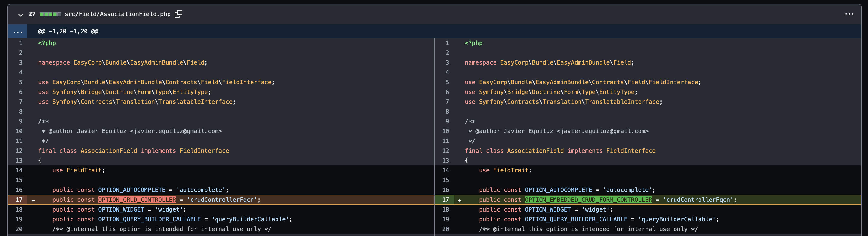Select line number 20 in the right pane
The width and height of the screenshot is (868, 236).
[x=446, y=229]
